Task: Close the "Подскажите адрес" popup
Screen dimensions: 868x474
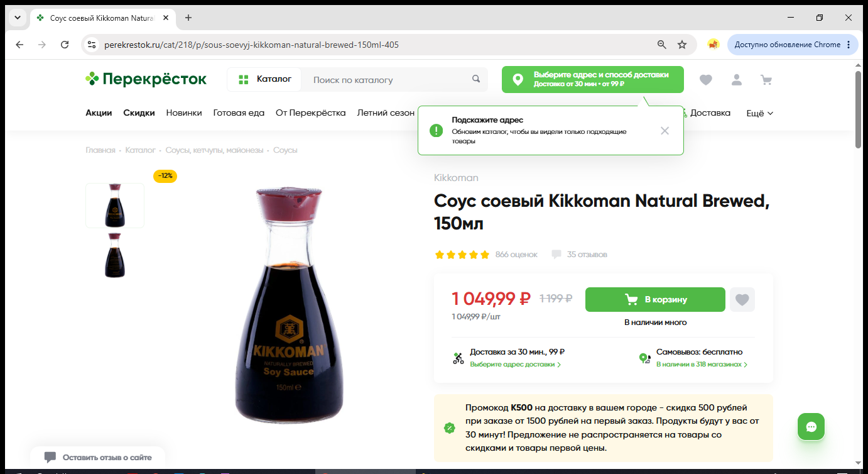Action: coord(665,131)
